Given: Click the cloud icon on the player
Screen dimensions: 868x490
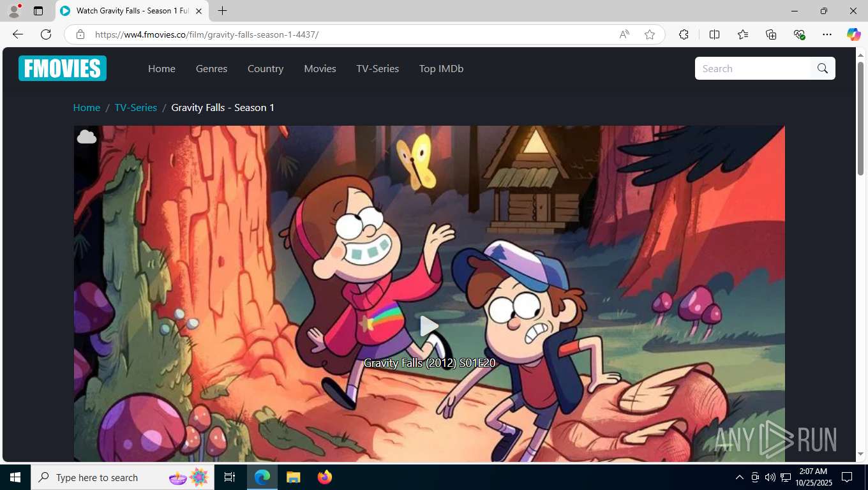Looking at the screenshot, I should (x=87, y=137).
